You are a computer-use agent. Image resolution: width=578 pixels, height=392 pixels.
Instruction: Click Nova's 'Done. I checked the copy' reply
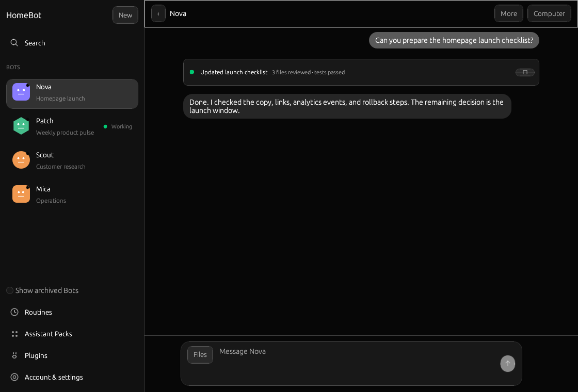click(347, 106)
